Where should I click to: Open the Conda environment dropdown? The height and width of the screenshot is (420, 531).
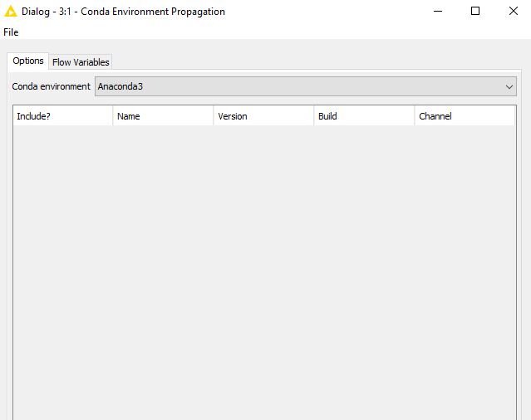tap(306, 86)
